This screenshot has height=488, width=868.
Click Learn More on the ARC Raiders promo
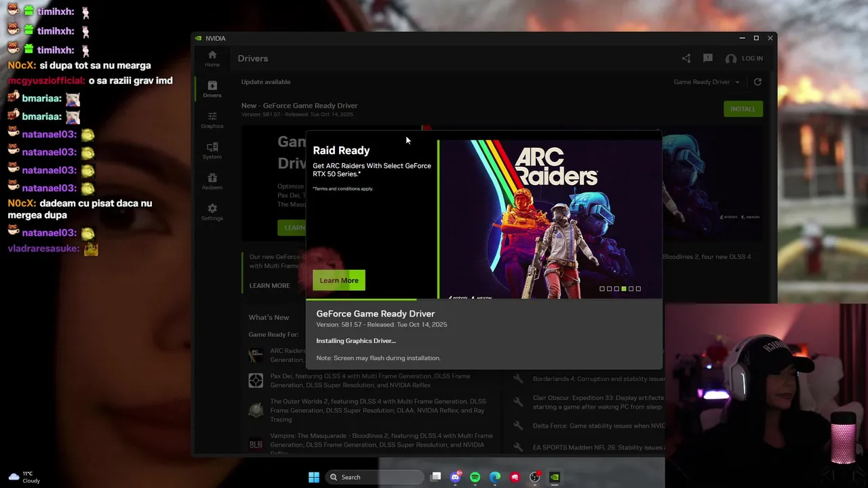tap(339, 280)
